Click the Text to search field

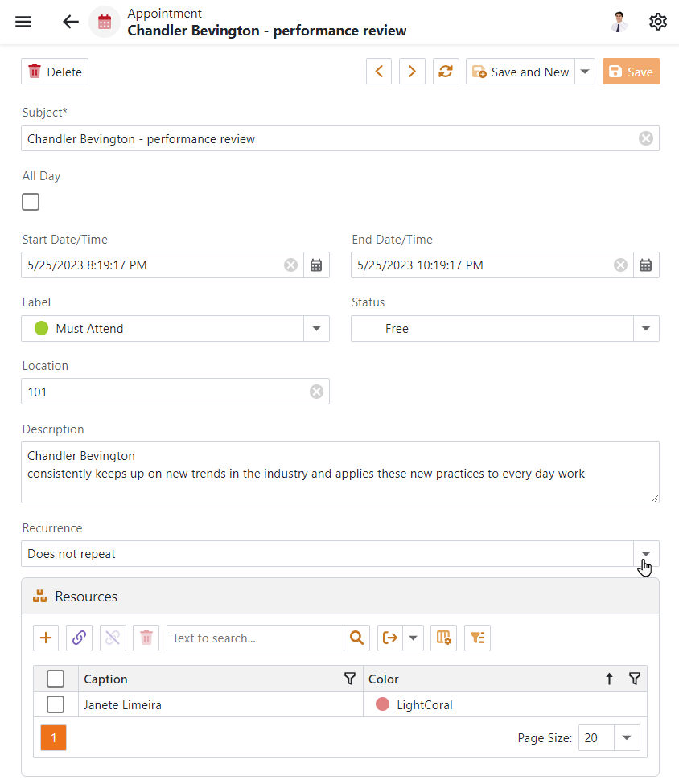coord(255,638)
